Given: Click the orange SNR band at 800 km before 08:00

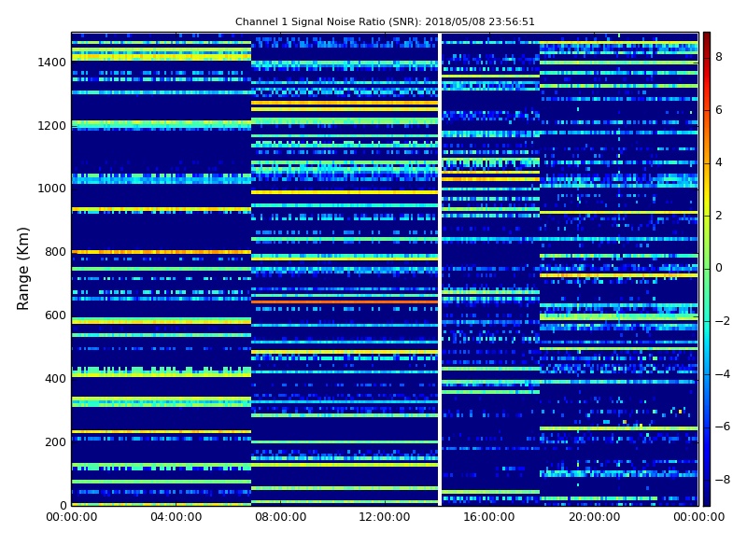Looking at the screenshot, I should 162,252.
